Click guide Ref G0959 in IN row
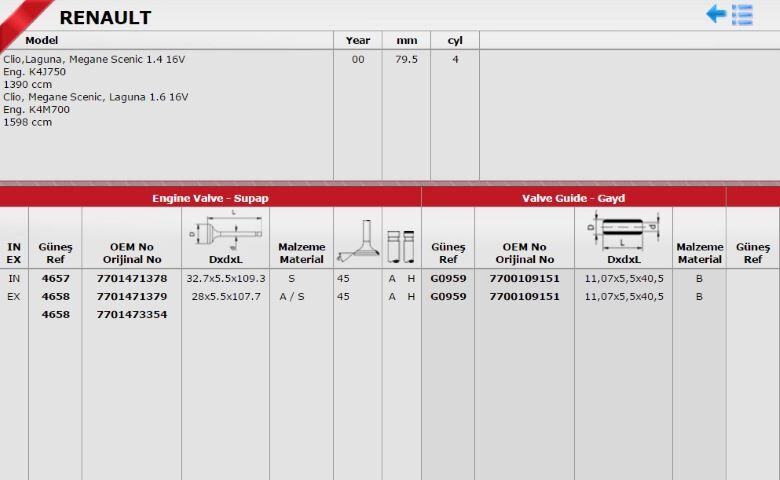Viewport: 780px width, 480px height. coord(448,279)
